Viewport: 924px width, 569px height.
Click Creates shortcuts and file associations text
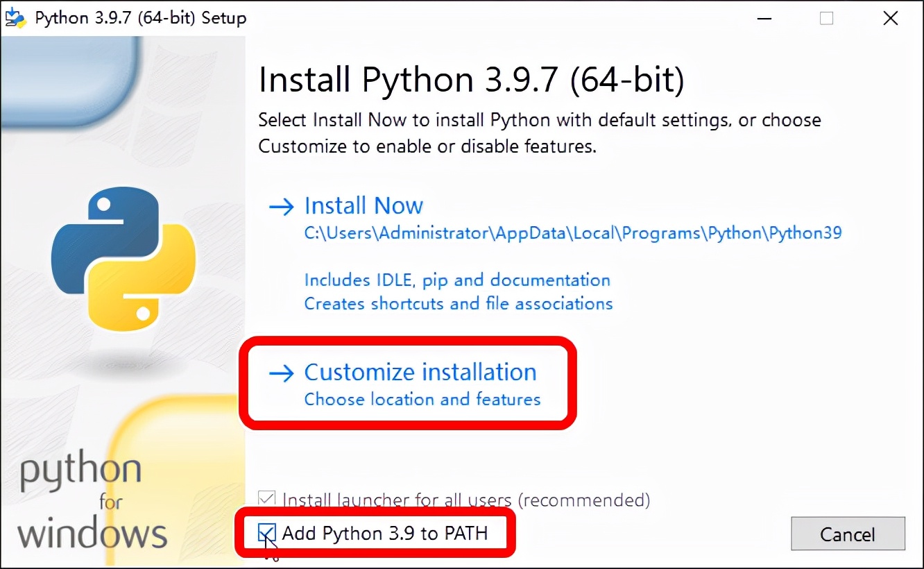pyautogui.click(x=458, y=303)
